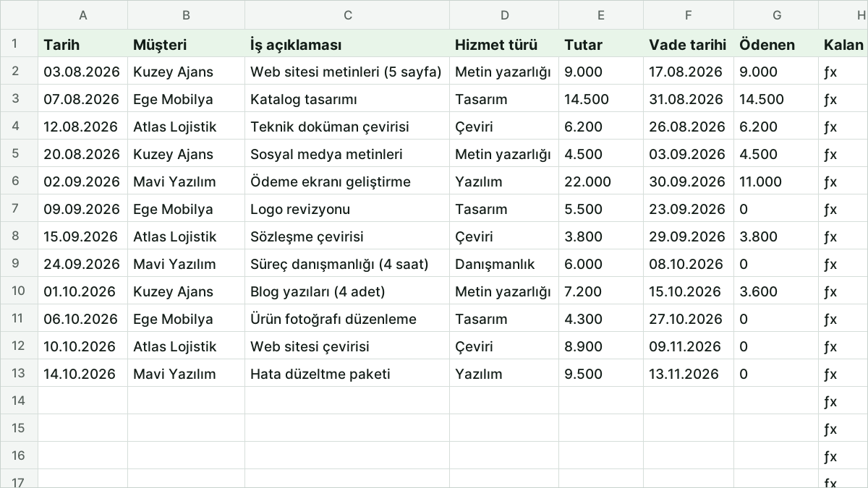Select Kuzey Ajans cell in row 2

tap(187, 72)
